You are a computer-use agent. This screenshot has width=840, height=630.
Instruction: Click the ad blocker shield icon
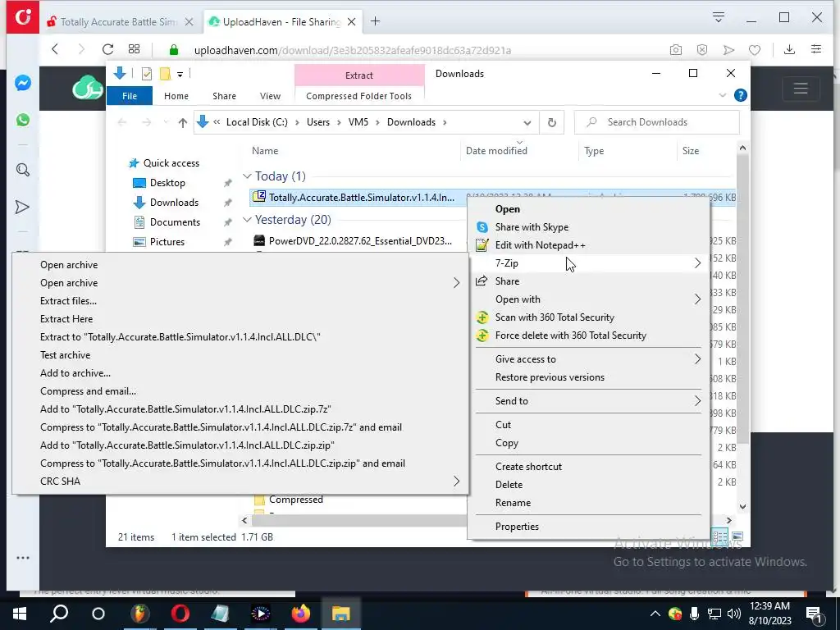click(x=702, y=50)
